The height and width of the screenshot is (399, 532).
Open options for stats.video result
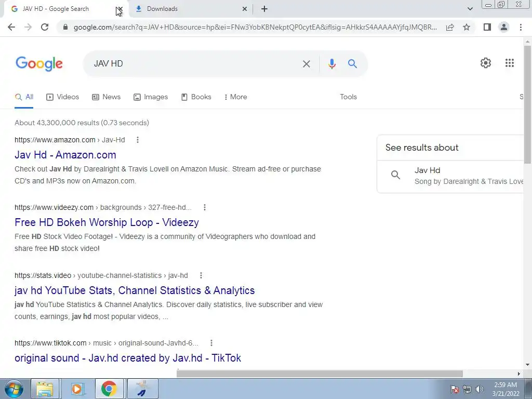coord(201,275)
